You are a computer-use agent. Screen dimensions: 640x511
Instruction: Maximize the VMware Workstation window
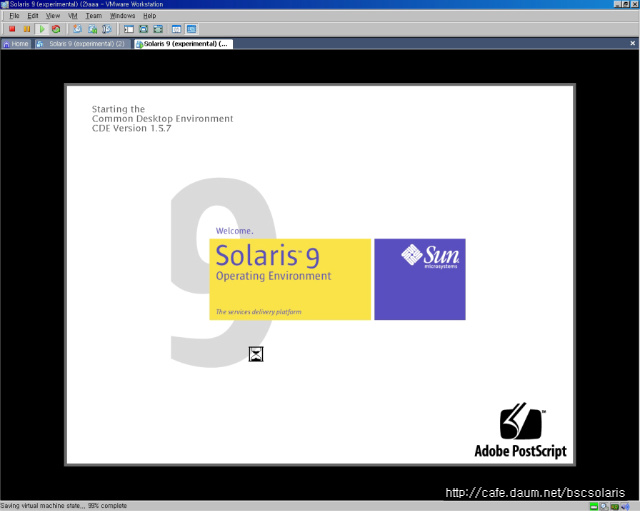pos(625,4)
